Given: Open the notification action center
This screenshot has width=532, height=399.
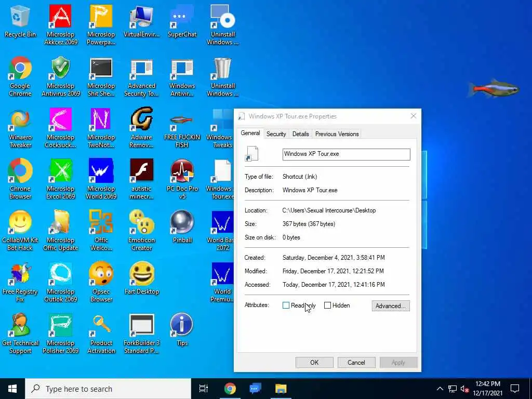Looking at the screenshot, I should click(515, 389).
